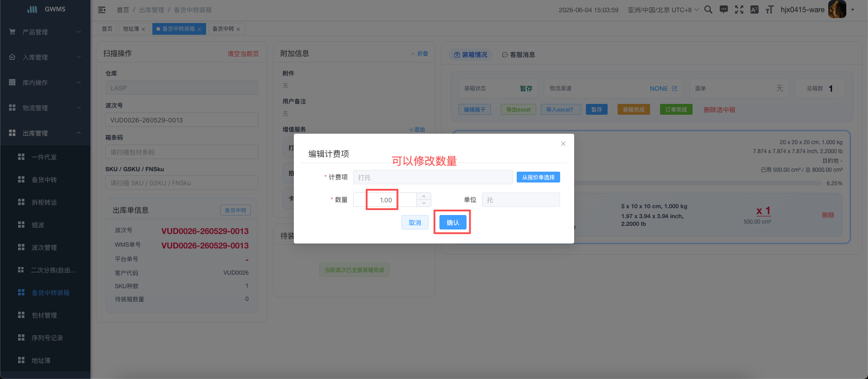Open 拆柜转运 in the sidebar
The image size is (868, 379).
[x=45, y=202]
